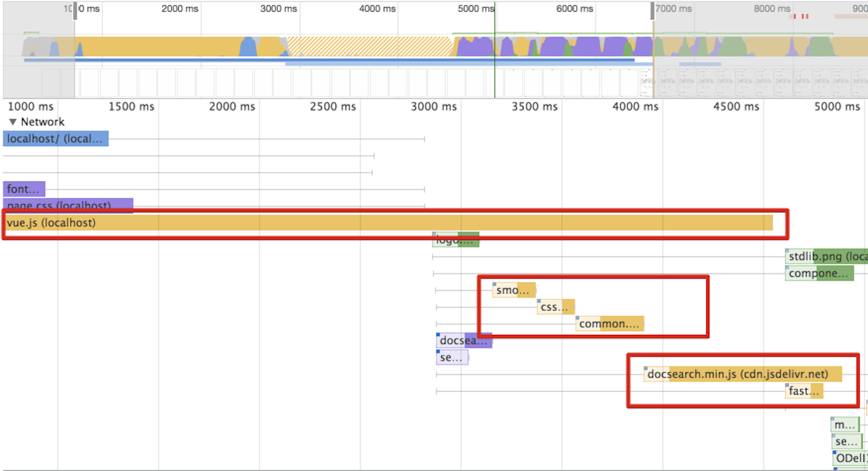Click a screenshot thumbnail in filmstrip
868x471 pixels.
(667, 83)
